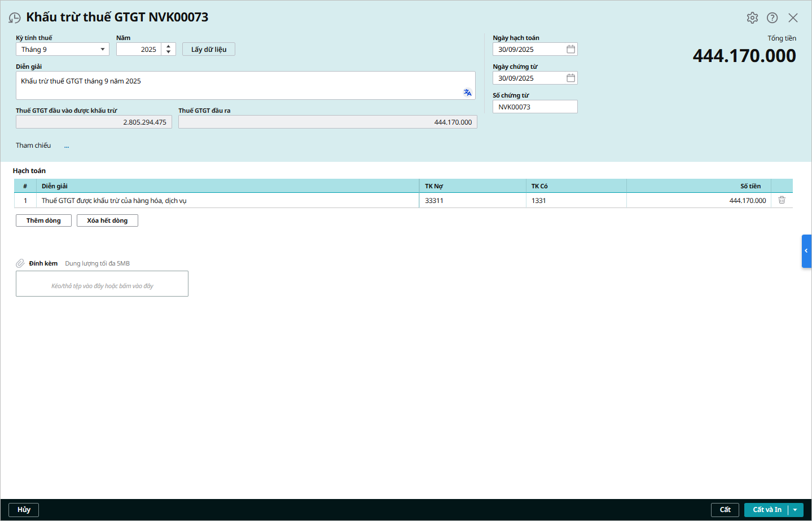The width and height of the screenshot is (812, 521).
Task: Open the Kỳ tính thuế dropdown
Action: (x=102, y=50)
